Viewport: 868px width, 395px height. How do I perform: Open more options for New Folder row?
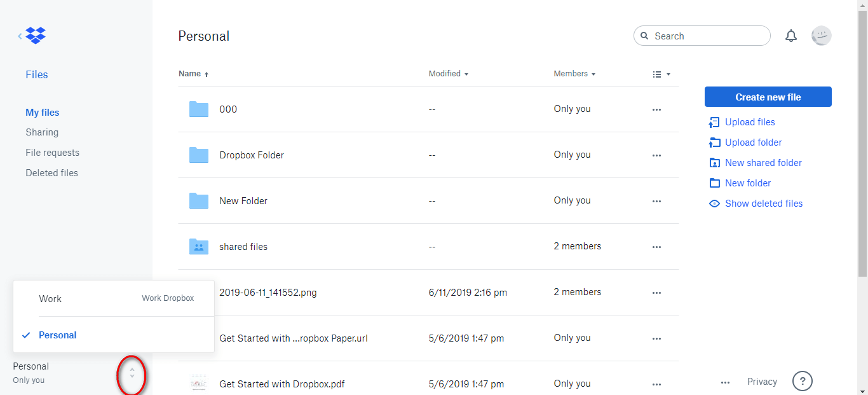[x=656, y=201]
